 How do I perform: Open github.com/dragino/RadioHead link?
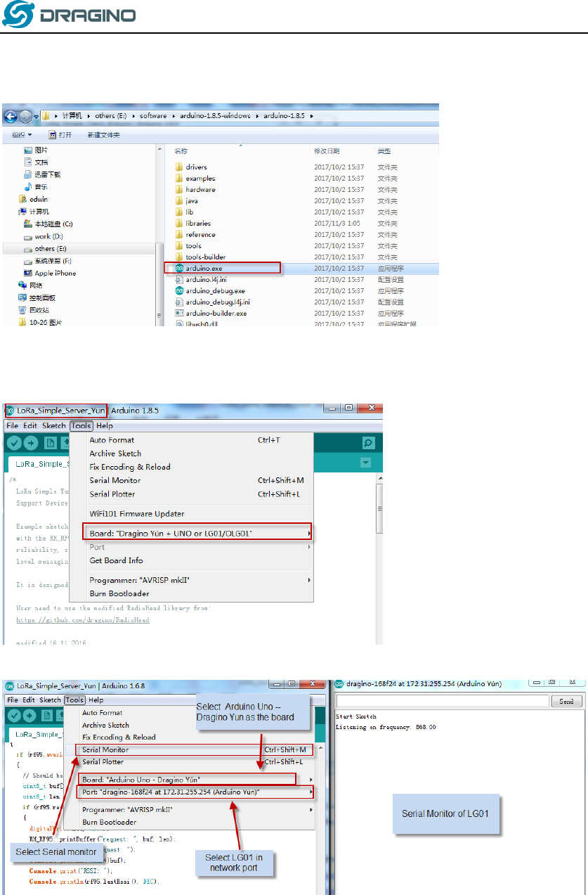[83, 620]
